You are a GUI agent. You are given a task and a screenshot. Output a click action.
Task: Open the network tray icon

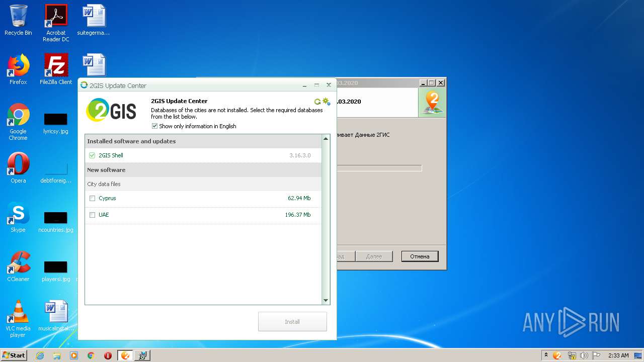click(x=572, y=355)
